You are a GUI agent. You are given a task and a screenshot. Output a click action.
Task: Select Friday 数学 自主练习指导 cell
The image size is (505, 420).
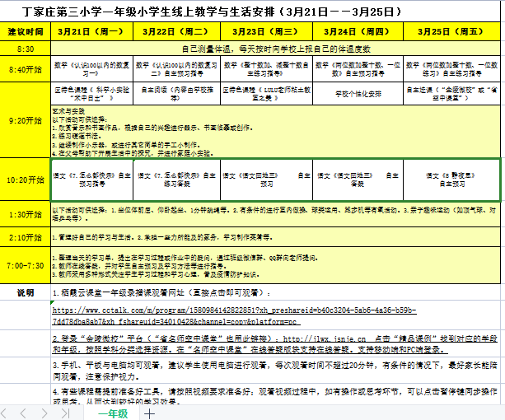[451, 69]
